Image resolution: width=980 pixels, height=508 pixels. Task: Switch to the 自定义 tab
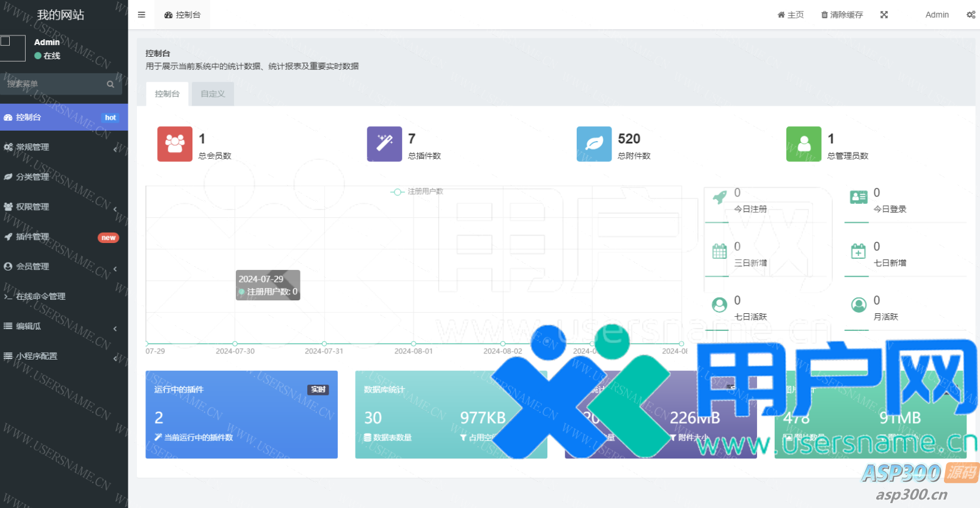pyautogui.click(x=213, y=94)
